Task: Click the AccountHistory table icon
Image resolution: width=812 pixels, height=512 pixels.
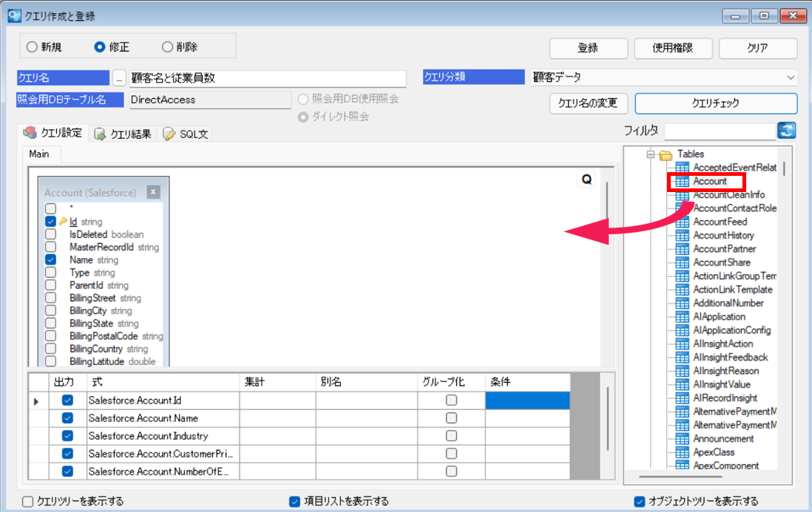Action: click(x=683, y=235)
